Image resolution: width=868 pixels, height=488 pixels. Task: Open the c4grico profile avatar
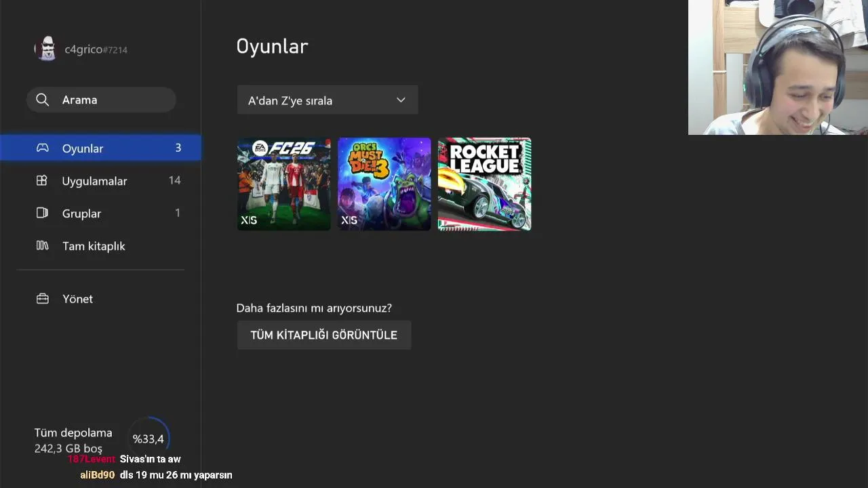[46, 49]
